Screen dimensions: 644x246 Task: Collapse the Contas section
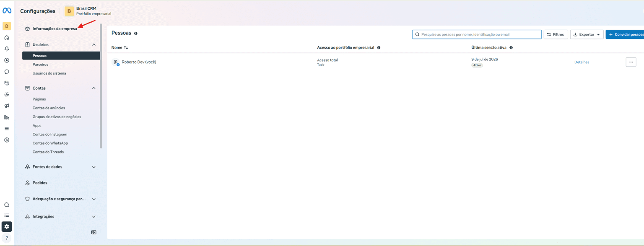coord(94,88)
